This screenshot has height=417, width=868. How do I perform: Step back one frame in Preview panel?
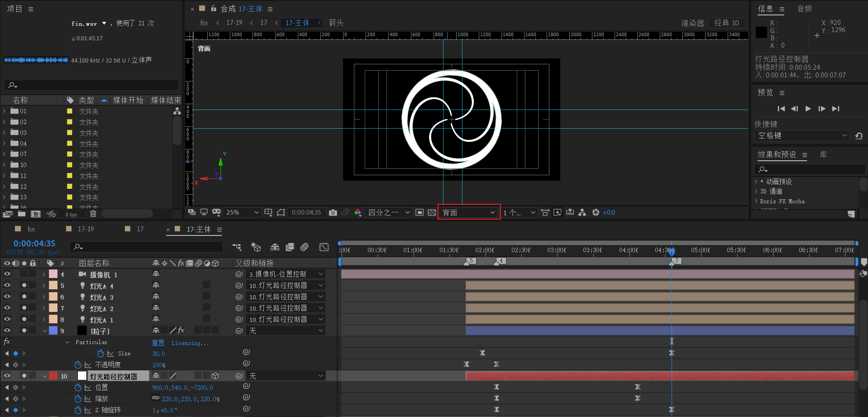[x=794, y=109]
